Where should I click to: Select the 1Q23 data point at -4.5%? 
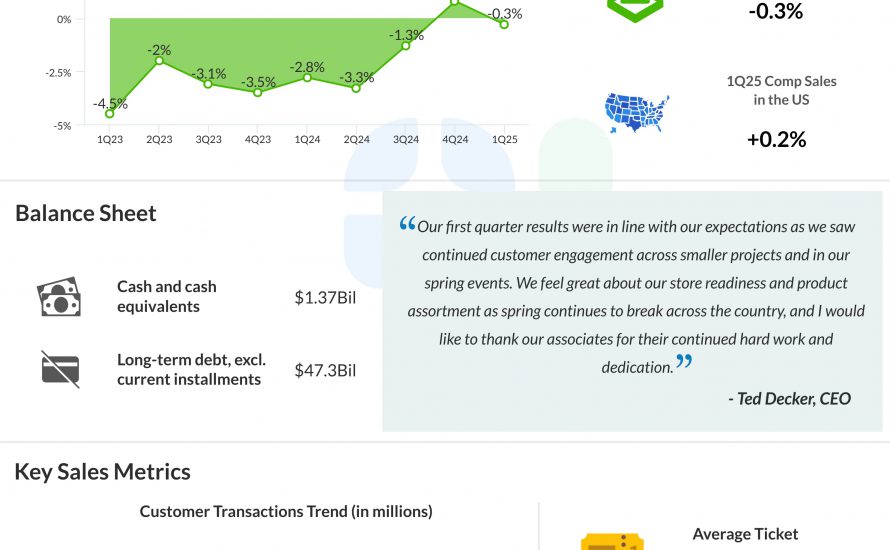pyautogui.click(x=109, y=114)
